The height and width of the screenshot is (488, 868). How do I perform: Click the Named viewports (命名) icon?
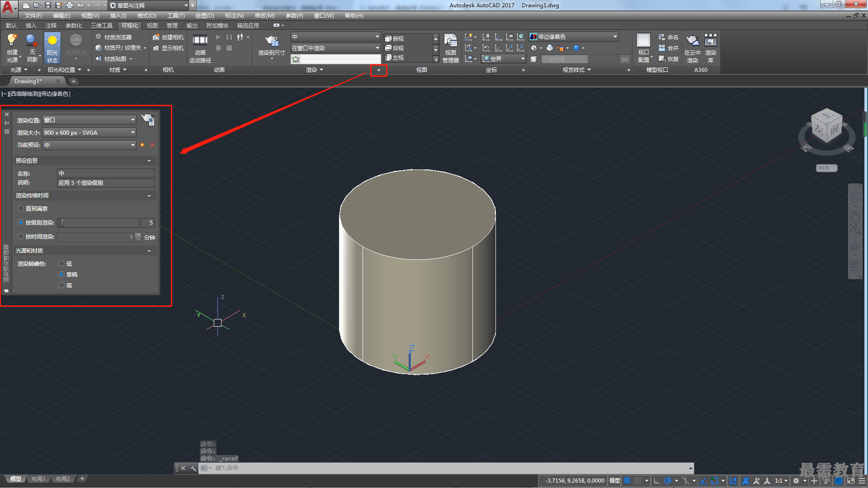[x=662, y=37]
